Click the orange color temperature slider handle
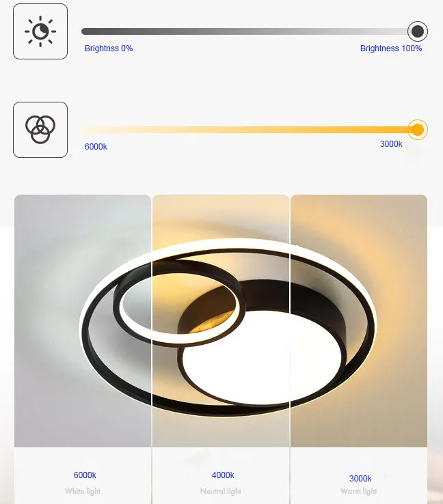The width and height of the screenshot is (443, 504). [x=418, y=130]
